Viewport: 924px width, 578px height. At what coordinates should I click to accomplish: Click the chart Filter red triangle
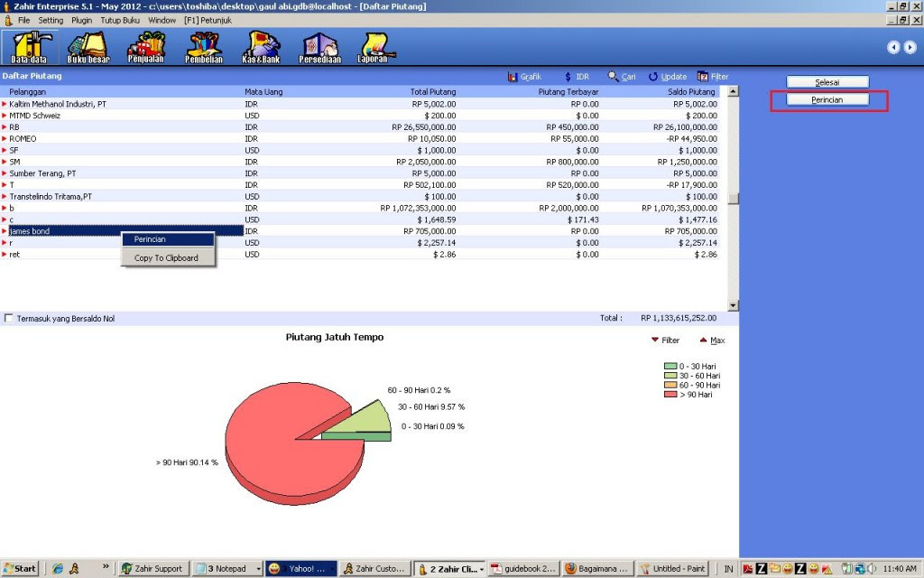655,340
